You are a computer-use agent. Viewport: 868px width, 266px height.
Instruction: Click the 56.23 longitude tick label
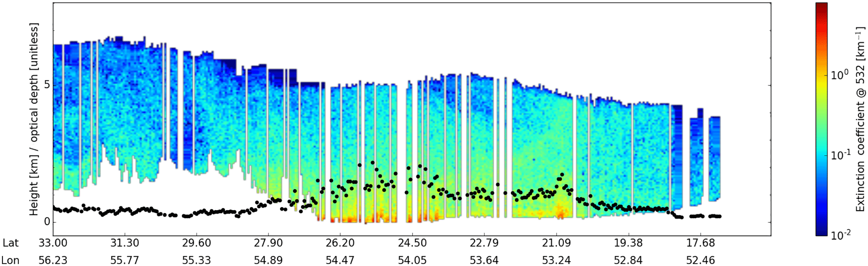(x=53, y=260)
